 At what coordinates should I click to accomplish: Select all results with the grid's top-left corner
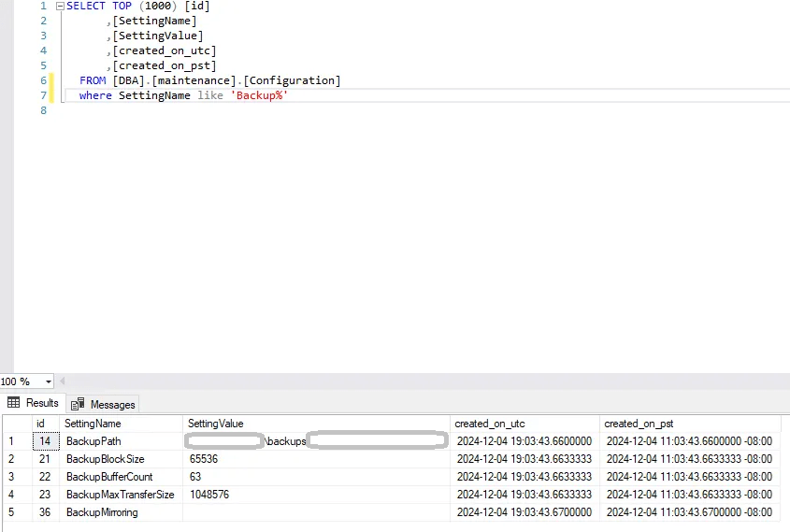click(15, 424)
